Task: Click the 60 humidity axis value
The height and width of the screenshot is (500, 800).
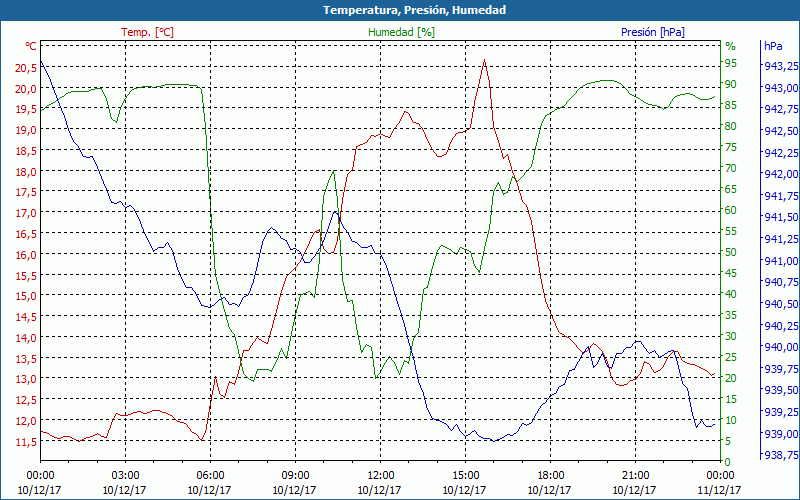Action: pyautogui.click(x=731, y=210)
